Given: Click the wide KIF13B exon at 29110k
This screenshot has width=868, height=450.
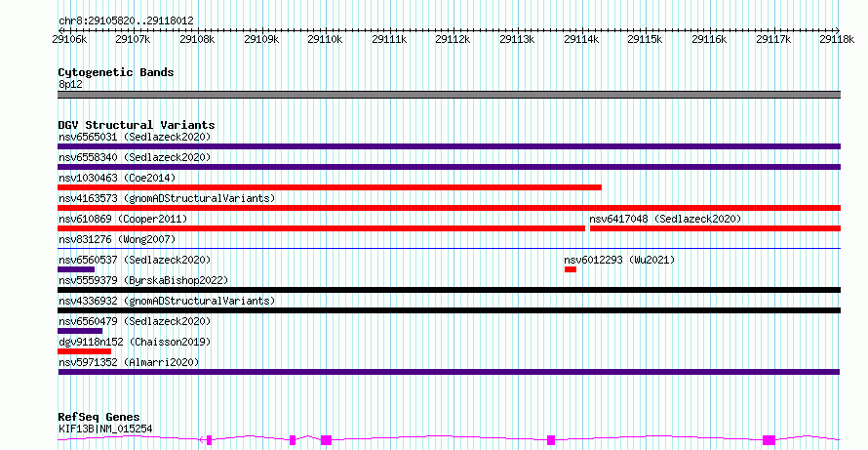Looking at the screenshot, I should point(326,440).
